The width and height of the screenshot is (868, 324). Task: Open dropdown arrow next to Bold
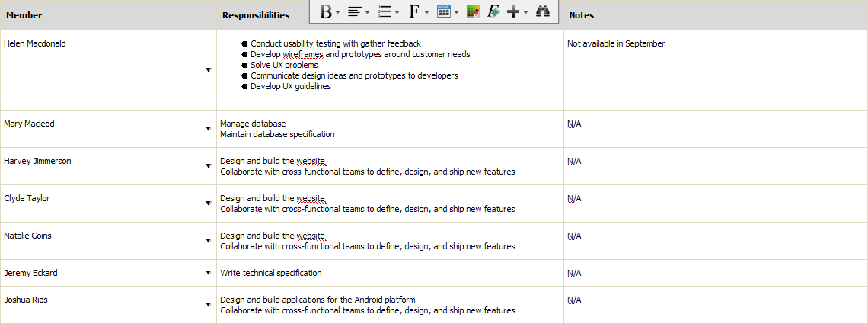(x=337, y=12)
